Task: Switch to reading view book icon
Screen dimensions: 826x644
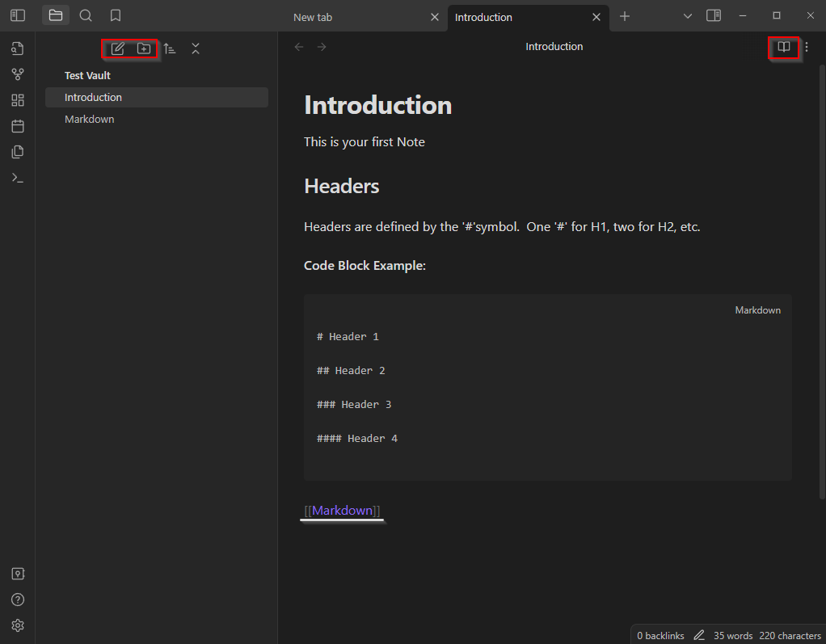Action: click(784, 47)
